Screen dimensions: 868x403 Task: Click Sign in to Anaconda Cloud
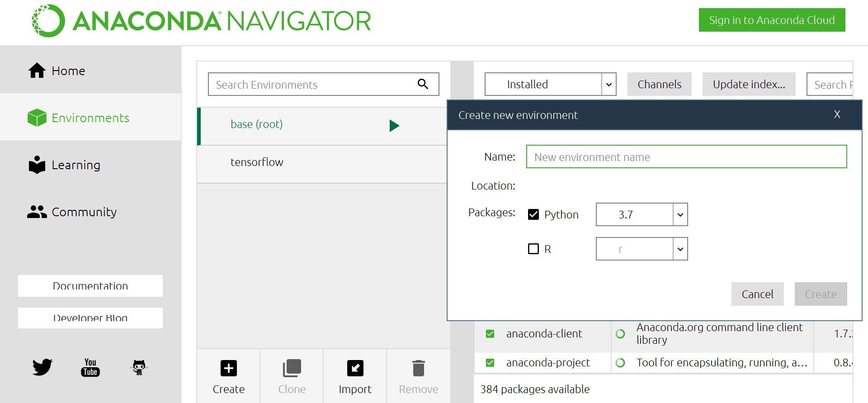click(x=772, y=20)
